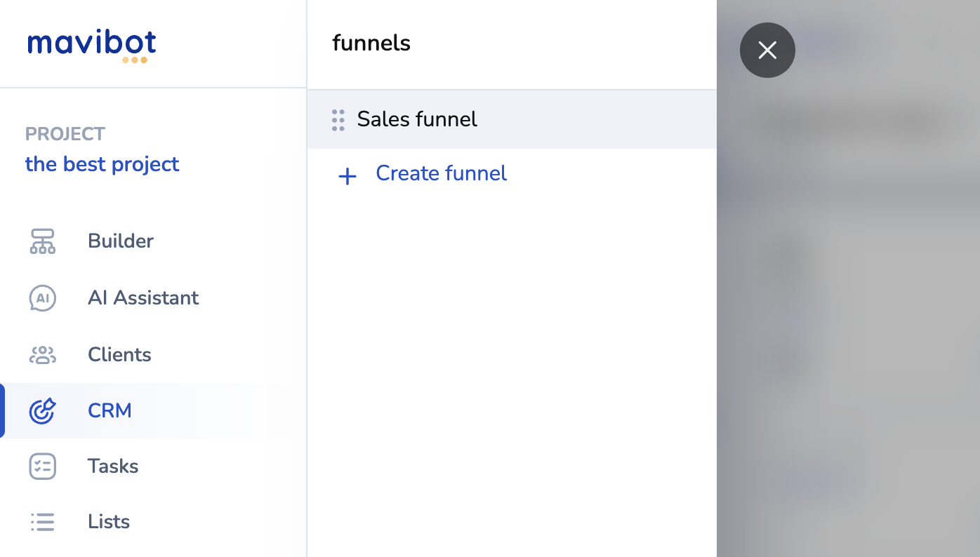980x557 pixels.
Task: Close the funnels panel with the X button
Action: coord(767,51)
